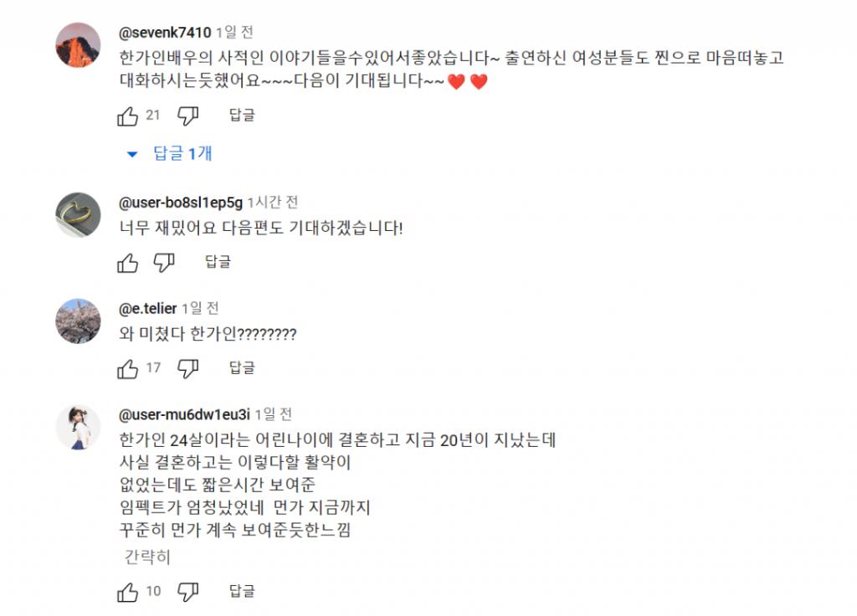
Task: Reply to @user-mu6dw1eu3i's comment
Action: (242, 593)
